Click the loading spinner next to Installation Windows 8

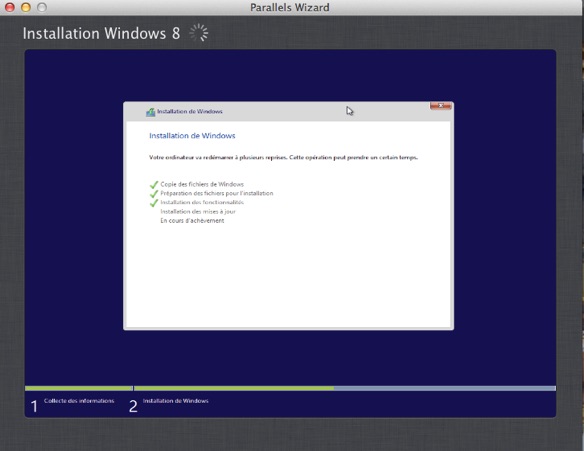199,33
